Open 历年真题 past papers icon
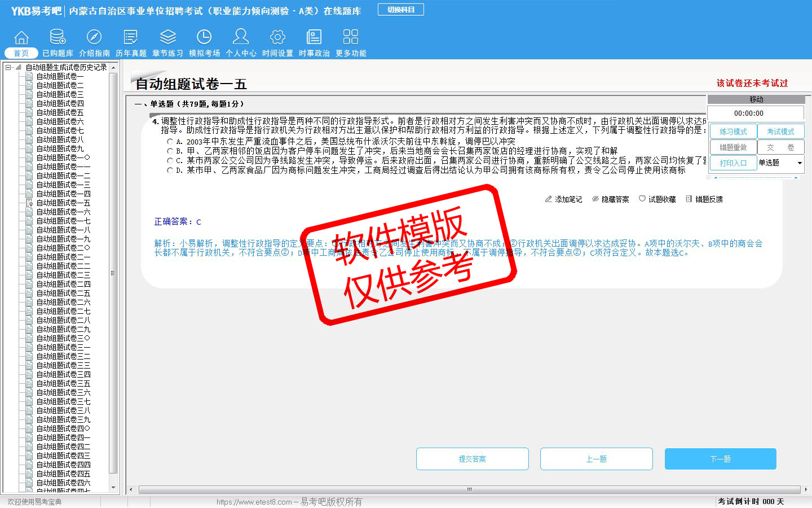This screenshot has width=812, height=508. (x=131, y=38)
